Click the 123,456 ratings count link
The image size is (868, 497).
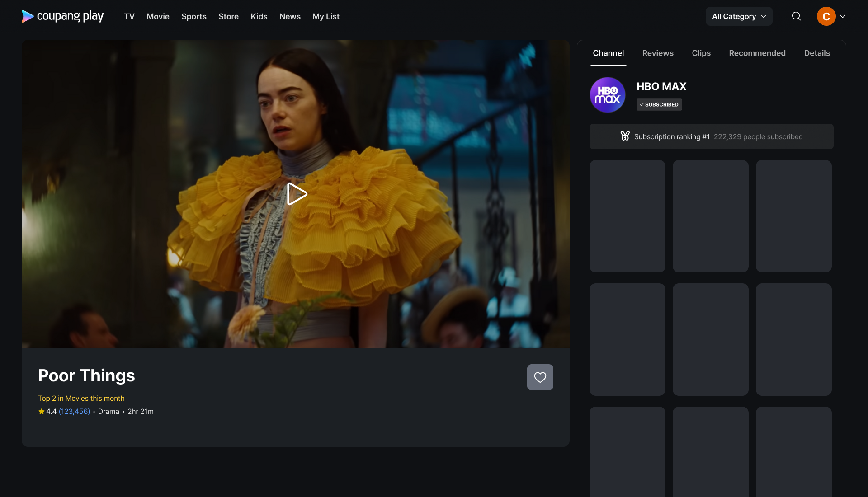pyautogui.click(x=74, y=411)
